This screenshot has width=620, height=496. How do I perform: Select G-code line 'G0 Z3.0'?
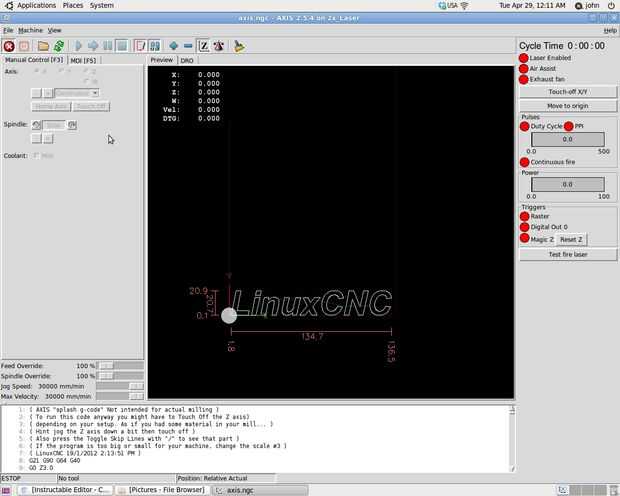(41, 468)
